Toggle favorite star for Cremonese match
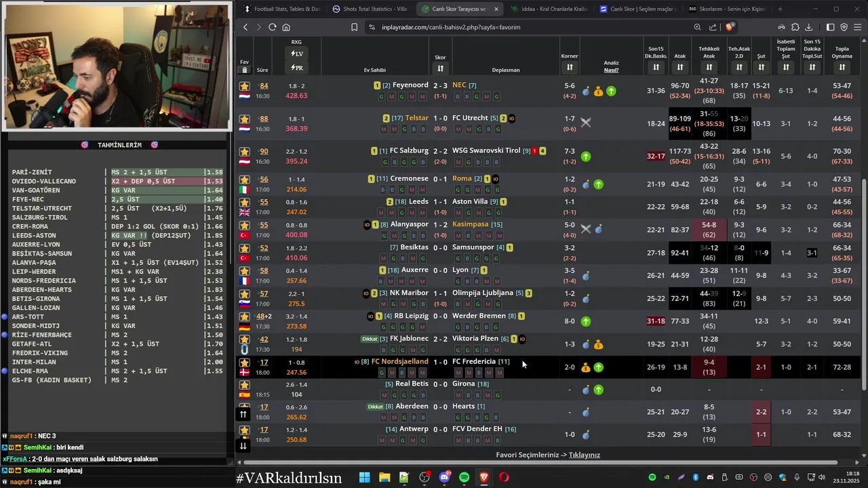The width and height of the screenshot is (868, 488). tap(245, 180)
